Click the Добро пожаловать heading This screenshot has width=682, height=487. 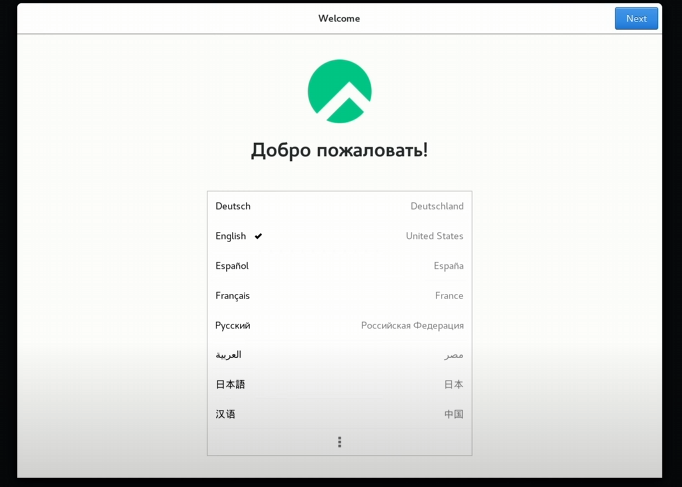(x=339, y=150)
